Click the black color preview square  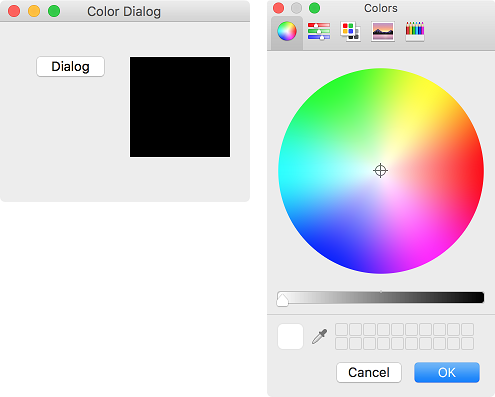(180, 107)
